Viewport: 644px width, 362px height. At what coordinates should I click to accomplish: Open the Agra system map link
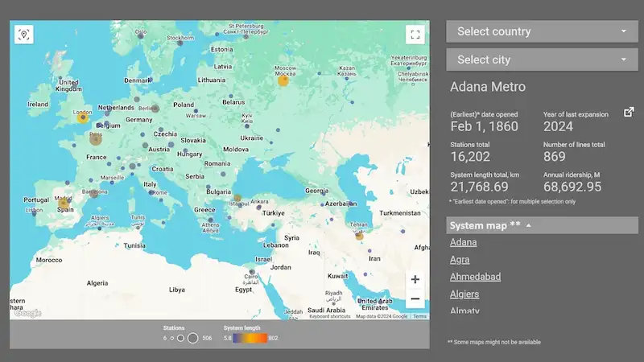click(460, 259)
